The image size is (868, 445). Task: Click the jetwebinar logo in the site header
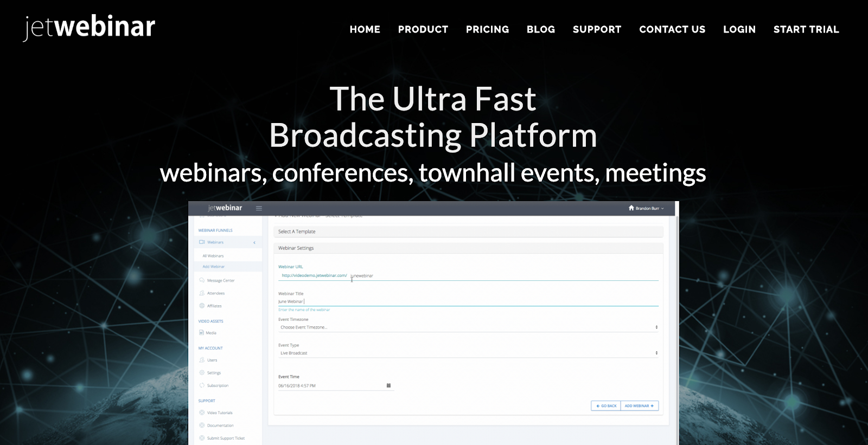click(90, 28)
